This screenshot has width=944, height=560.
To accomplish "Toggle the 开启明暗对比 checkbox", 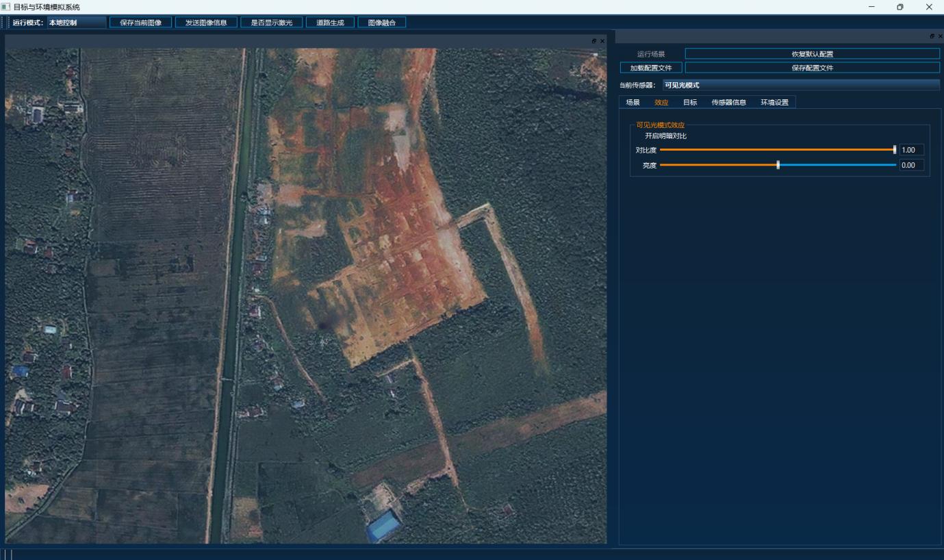I will [665, 136].
